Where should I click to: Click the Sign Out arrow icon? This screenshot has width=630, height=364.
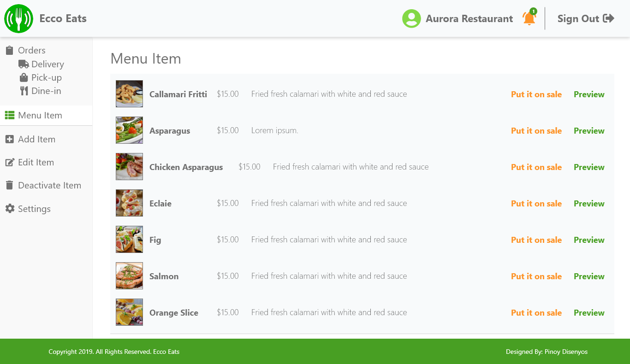[609, 18]
